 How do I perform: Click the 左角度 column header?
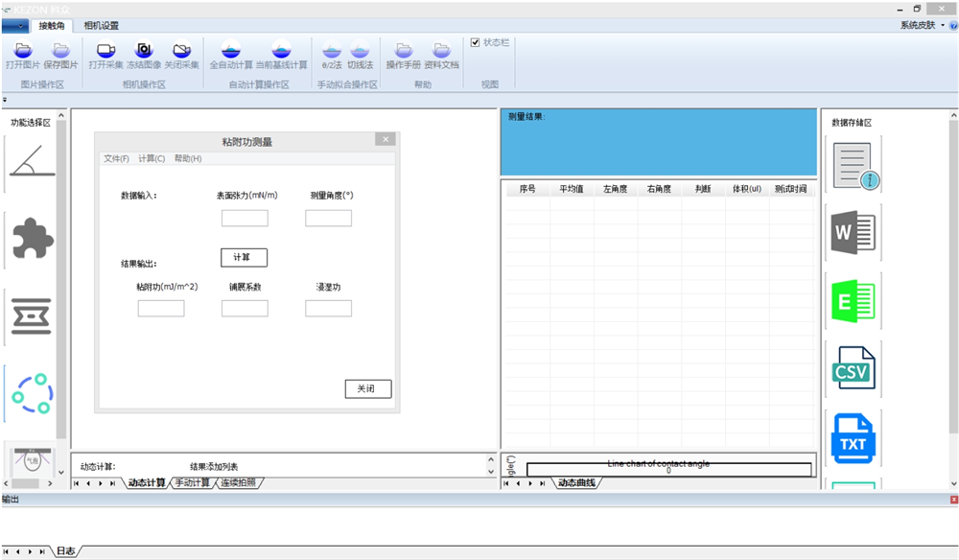coord(616,189)
